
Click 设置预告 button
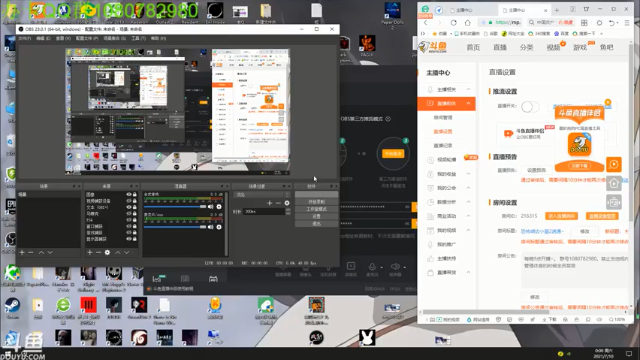coord(536,170)
